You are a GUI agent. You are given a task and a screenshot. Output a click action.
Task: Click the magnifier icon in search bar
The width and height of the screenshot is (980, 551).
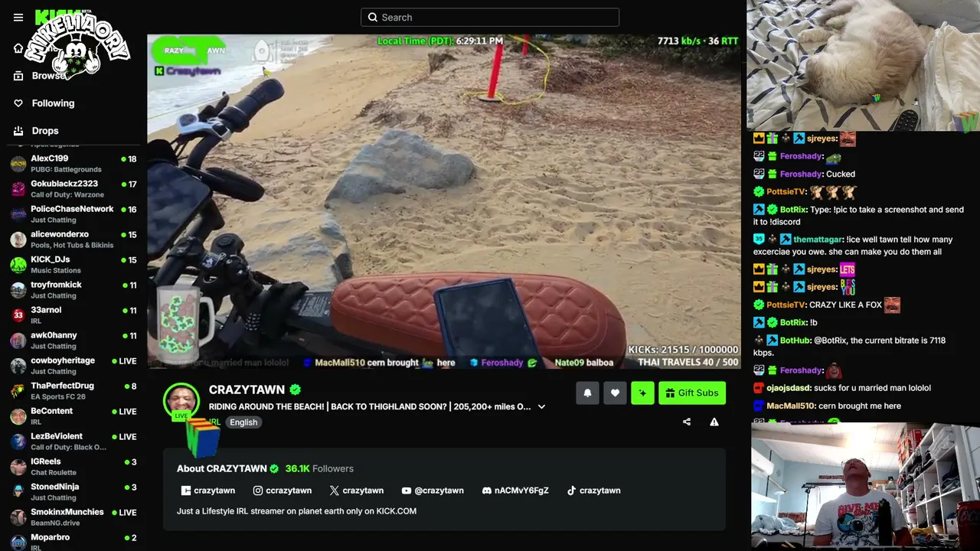point(373,18)
